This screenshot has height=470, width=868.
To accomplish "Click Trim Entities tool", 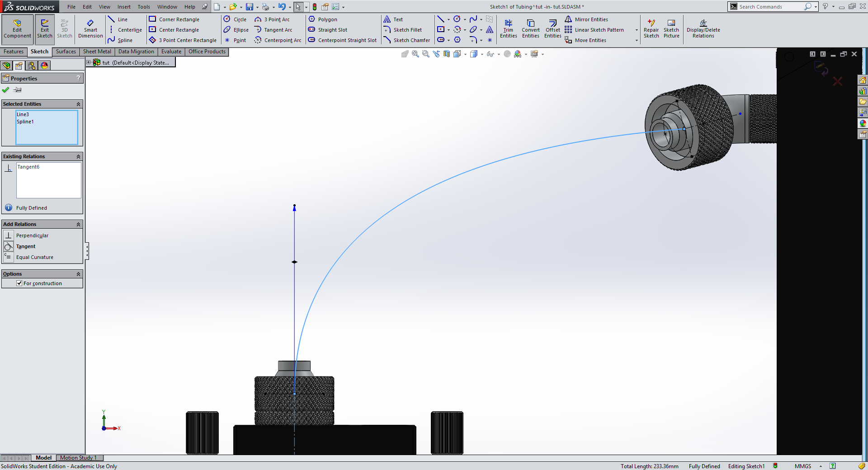I will click(508, 29).
